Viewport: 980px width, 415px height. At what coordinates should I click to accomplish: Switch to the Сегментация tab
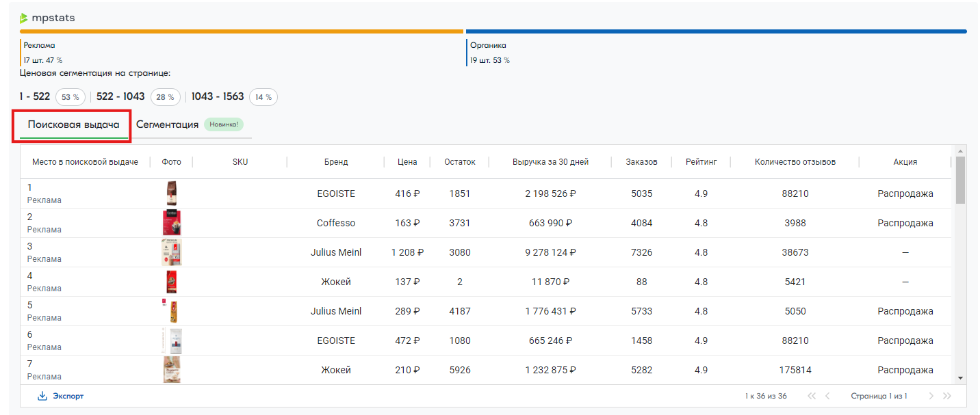pos(168,124)
